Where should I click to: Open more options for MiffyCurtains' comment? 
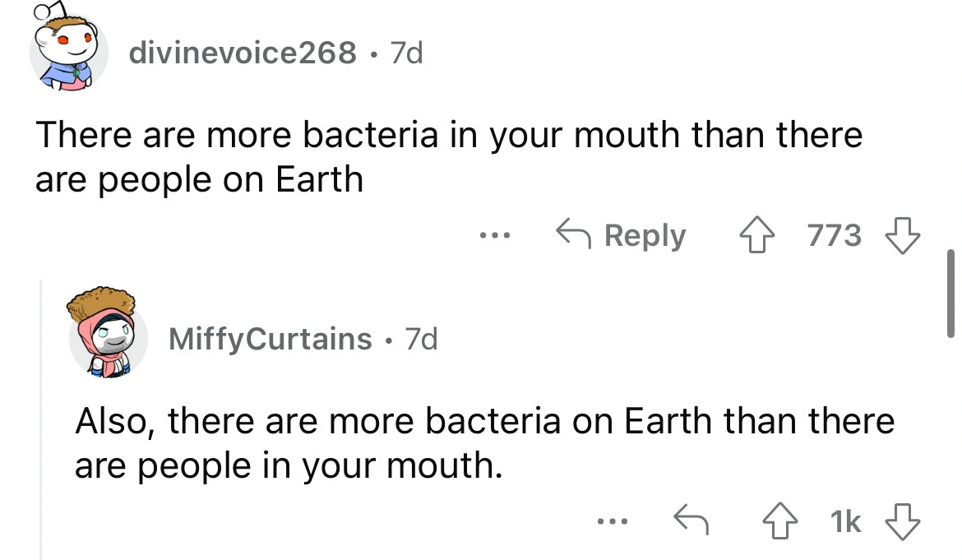[x=614, y=522]
